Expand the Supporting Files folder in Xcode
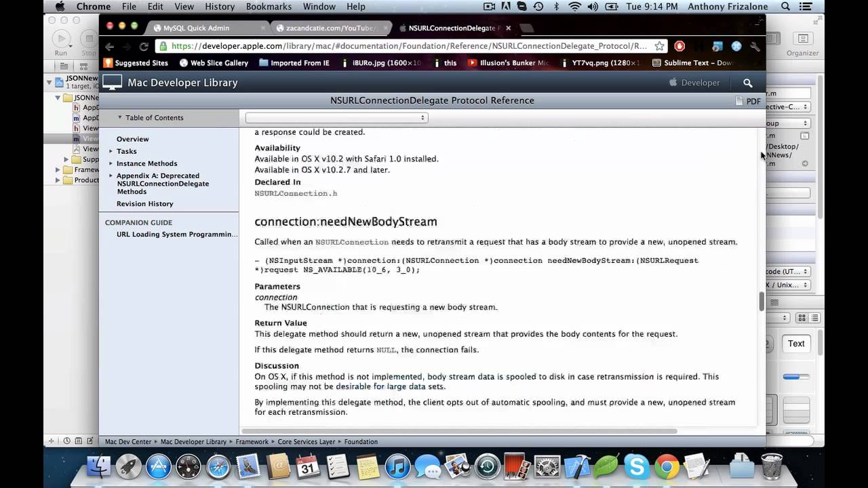The image size is (868, 488). coord(66,160)
